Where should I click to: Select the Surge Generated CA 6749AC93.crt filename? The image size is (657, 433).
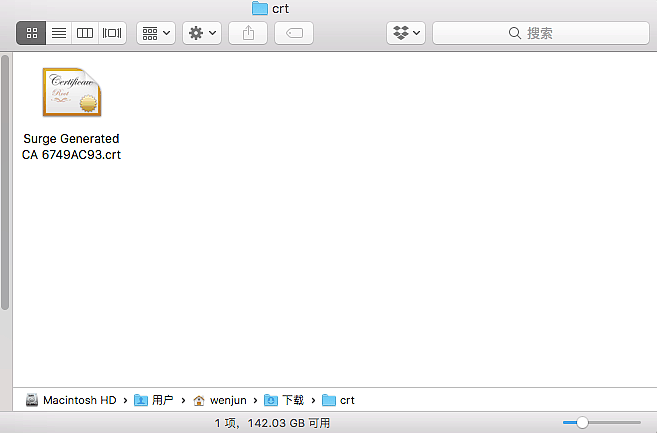pos(71,146)
